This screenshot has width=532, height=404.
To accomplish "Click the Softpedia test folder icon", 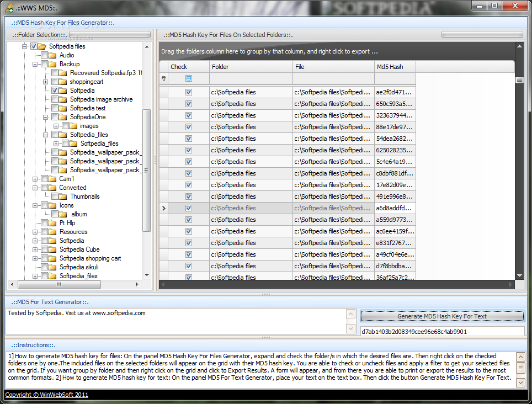I will (63, 108).
